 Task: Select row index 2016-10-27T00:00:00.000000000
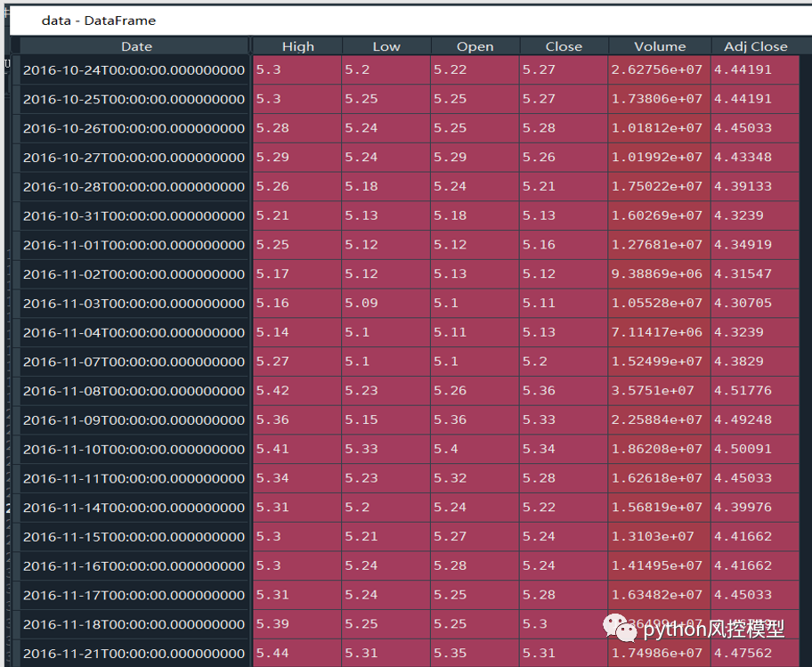point(134,158)
